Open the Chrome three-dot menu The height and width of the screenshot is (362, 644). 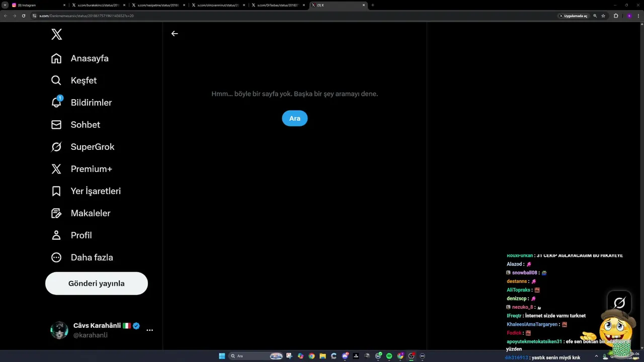point(638,16)
